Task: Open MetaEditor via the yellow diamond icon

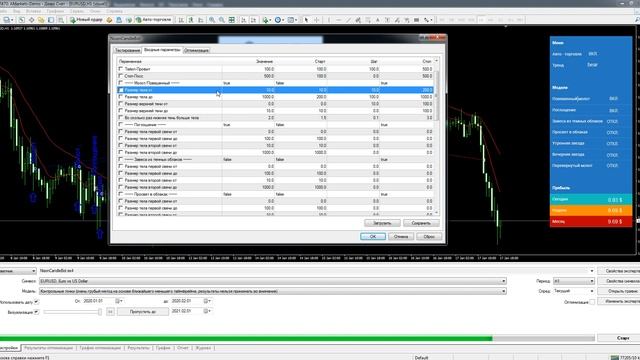Action: pyautogui.click(x=109, y=20)
